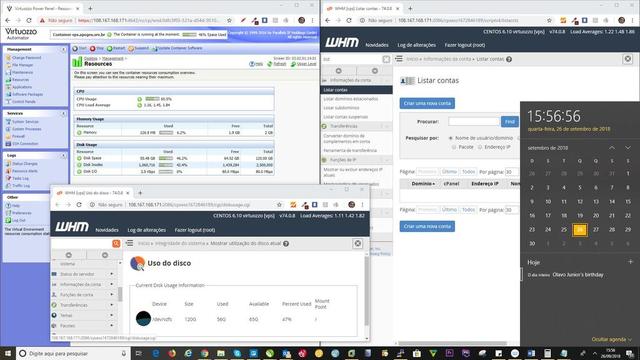This screenshot has width=640, height=360.
Task: Open File Manager in Management panel
Action: (22, 65)
